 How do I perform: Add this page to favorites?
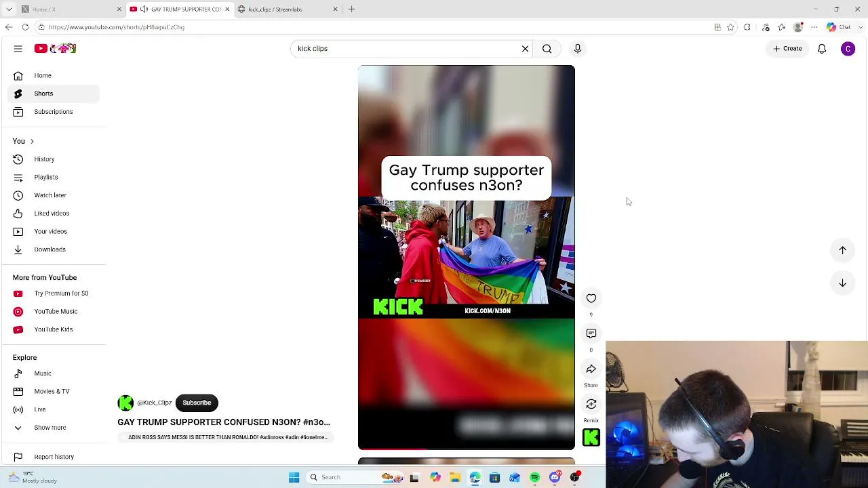pyautogui.click(x=730, y=27)
